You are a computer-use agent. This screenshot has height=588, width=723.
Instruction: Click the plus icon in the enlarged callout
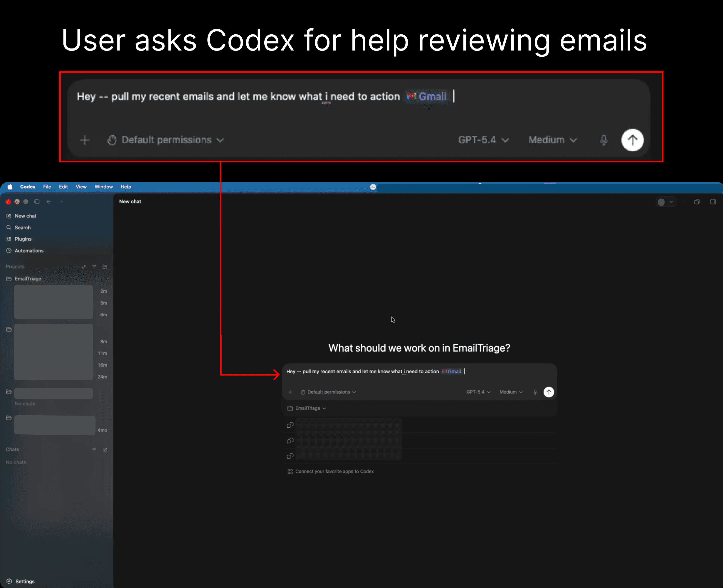pos(85,140)
